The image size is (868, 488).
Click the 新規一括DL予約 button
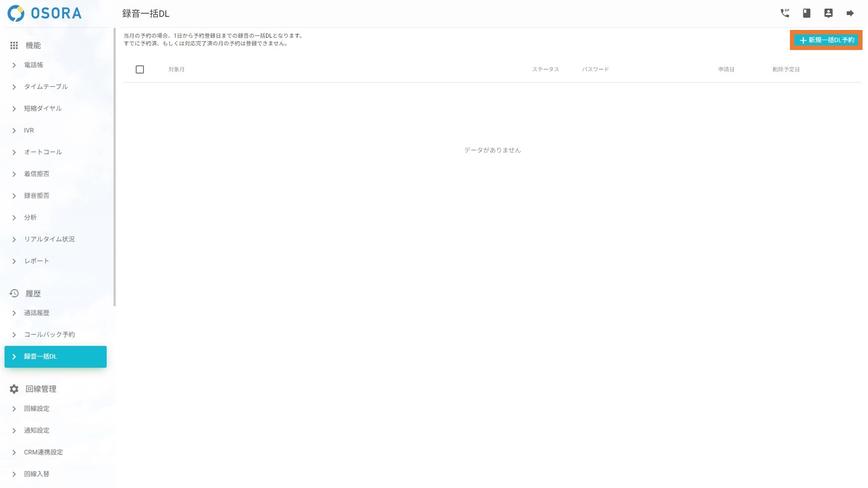point(826,40)
